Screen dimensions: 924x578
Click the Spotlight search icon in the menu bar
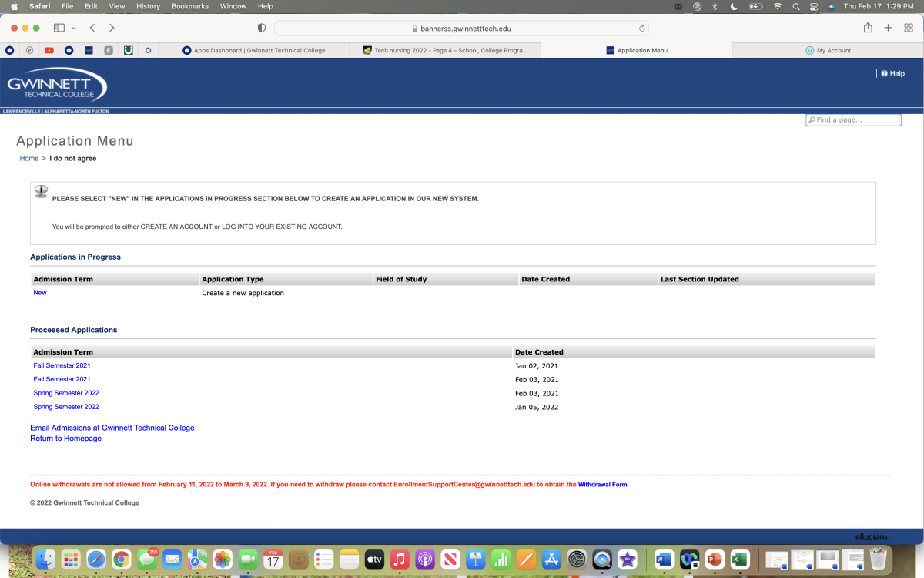tap(796, 6)
